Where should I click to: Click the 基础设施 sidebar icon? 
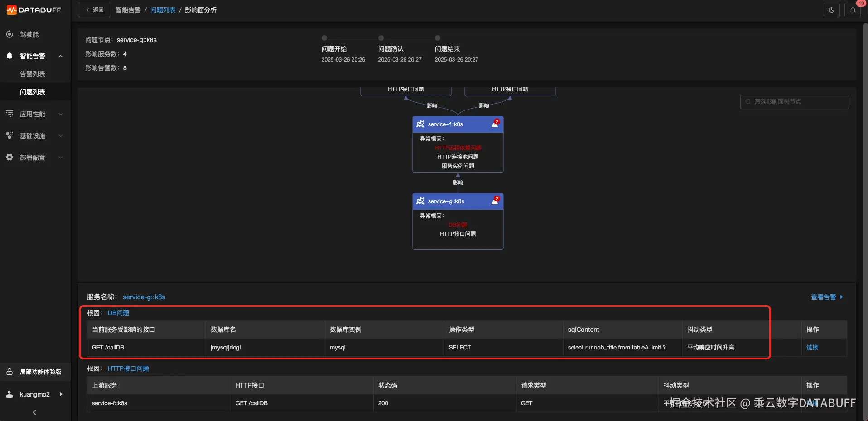point(10,135)
